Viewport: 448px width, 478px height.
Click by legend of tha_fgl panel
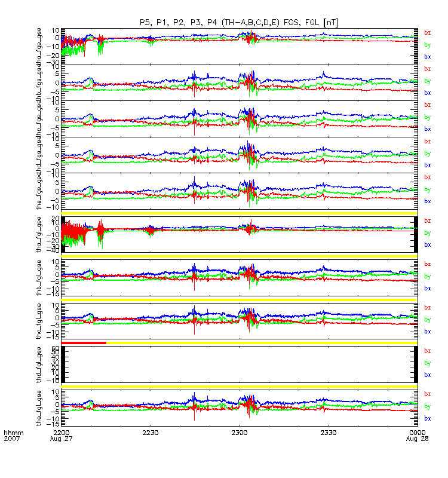[x=428, y=233]
